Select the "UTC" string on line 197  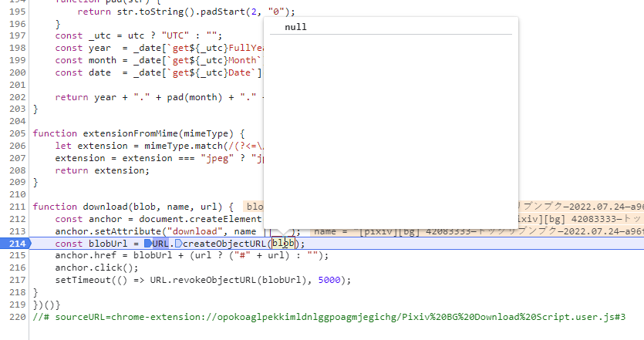click(x=175, y=35)
